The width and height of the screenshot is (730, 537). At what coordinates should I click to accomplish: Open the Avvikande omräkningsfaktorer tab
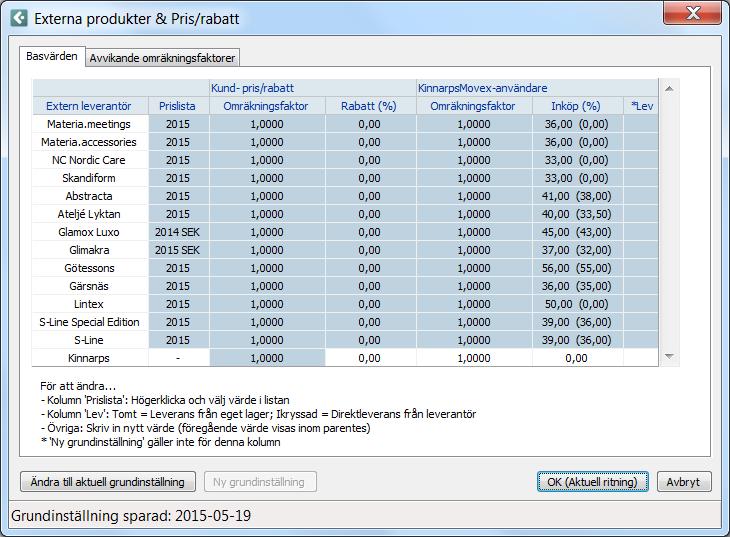162,58
